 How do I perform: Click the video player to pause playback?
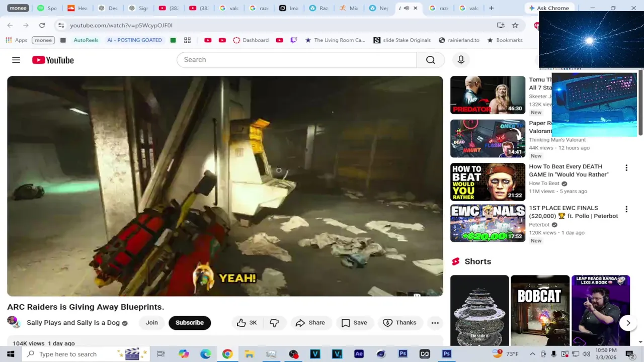(x=225, y=186)
